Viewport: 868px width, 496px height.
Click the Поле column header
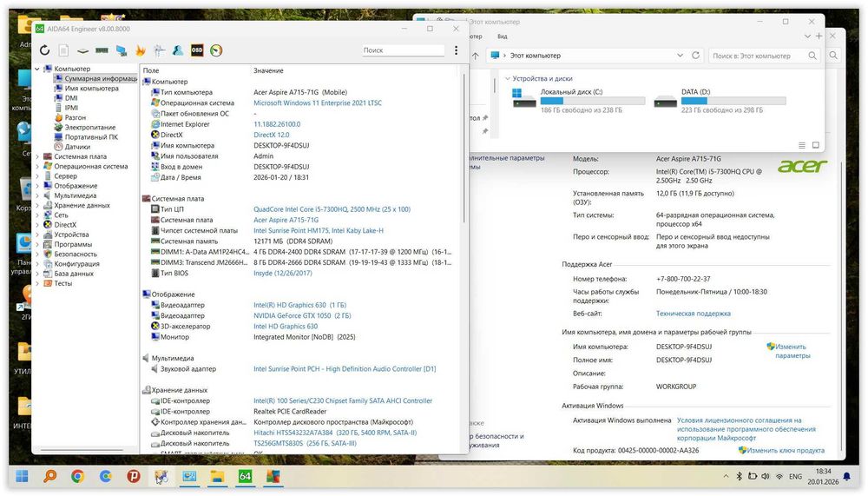[x=150, y=71]
